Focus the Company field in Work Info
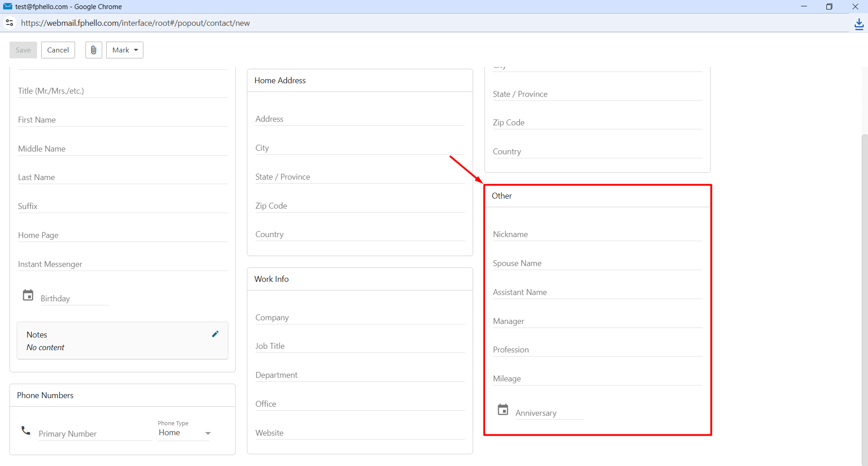This screenshot has height=466, width=868. coord(360,318)
